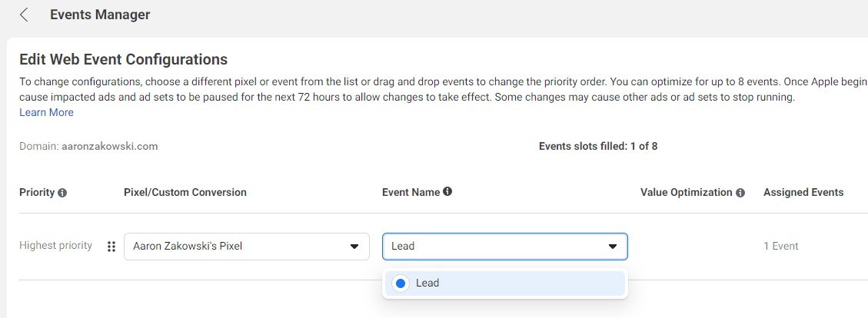Click the Assigned Events column header
The height and width of the screenshot is (318, 868).
[803, 192]
